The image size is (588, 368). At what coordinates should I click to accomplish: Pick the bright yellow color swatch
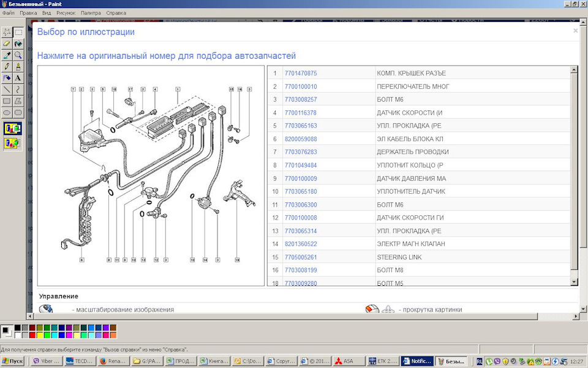click(40, 335)
